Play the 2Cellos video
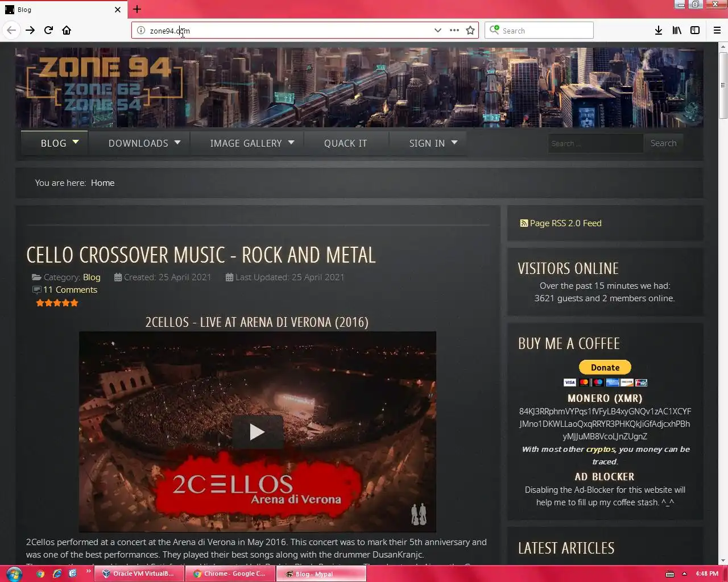 257,432
